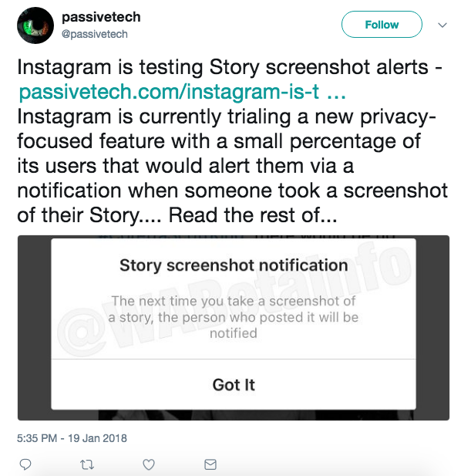This screenshot has height=476, width=471.
Task: Follow the passivetech account
Action: point(382,24)
